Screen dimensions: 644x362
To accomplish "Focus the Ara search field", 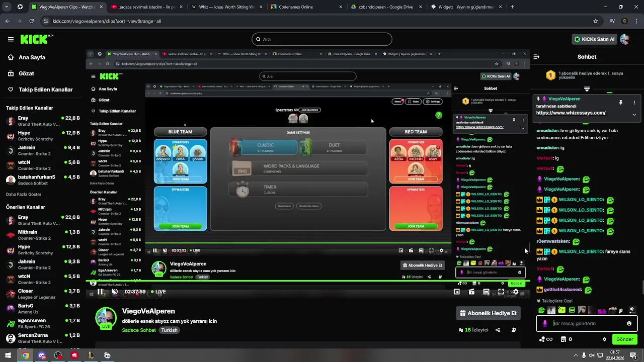I will (x=322, y=39).
